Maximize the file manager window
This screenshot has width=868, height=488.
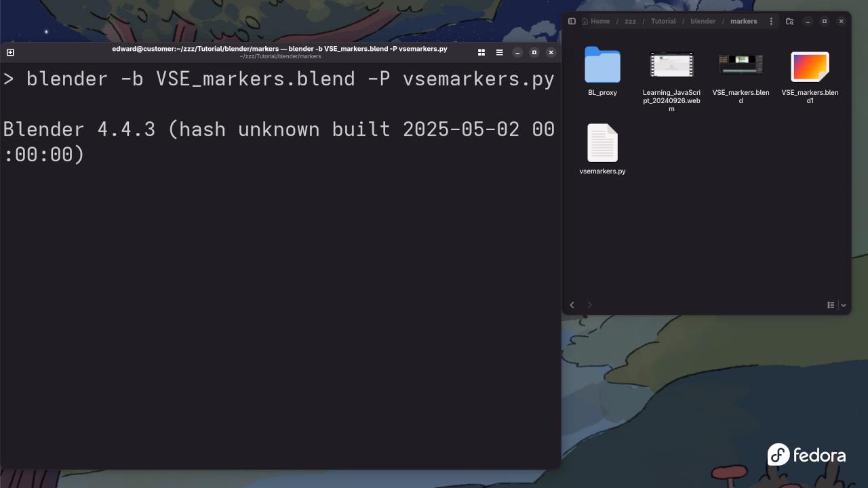(825, 21)
